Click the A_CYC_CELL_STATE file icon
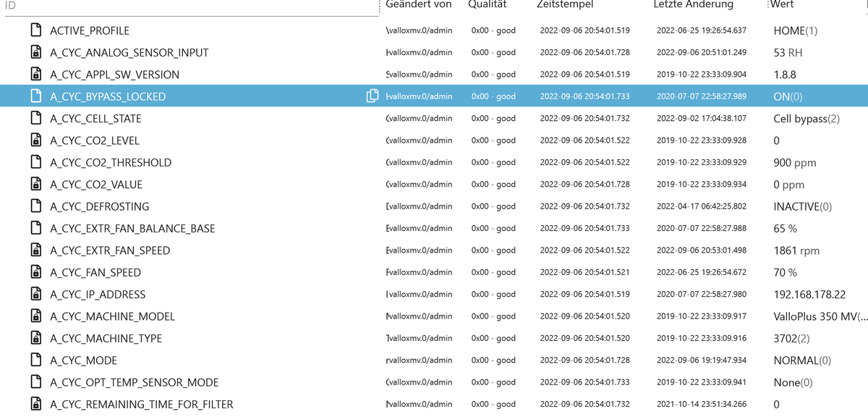The width and height of the screenshot is (868, 417). [x=35, y=118]
